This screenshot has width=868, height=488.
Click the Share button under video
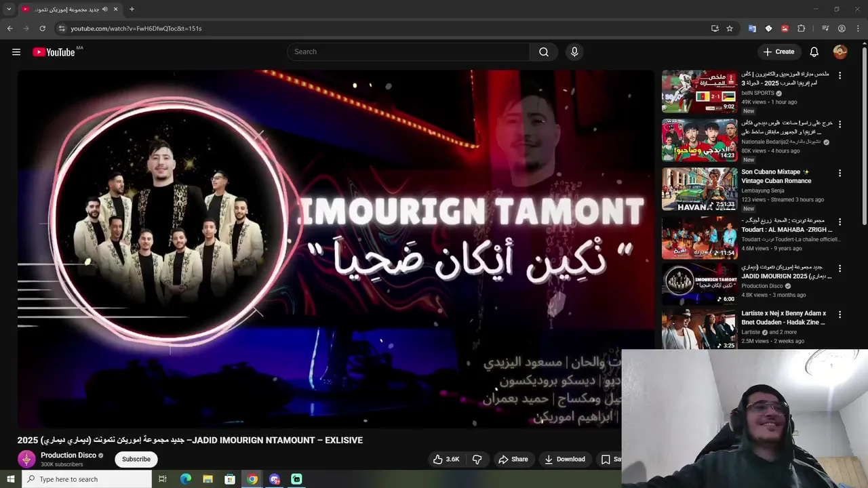pos(513,459)
